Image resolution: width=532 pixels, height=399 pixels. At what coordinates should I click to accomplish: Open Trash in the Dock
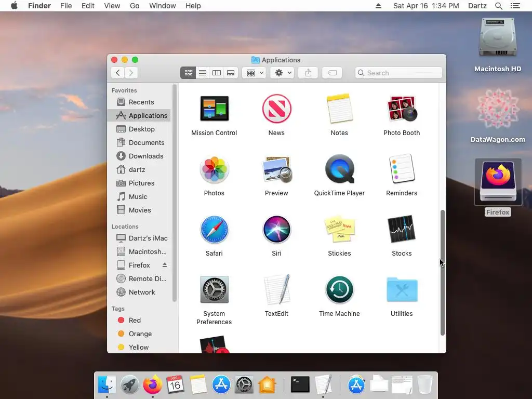click(x=424, y=385)
